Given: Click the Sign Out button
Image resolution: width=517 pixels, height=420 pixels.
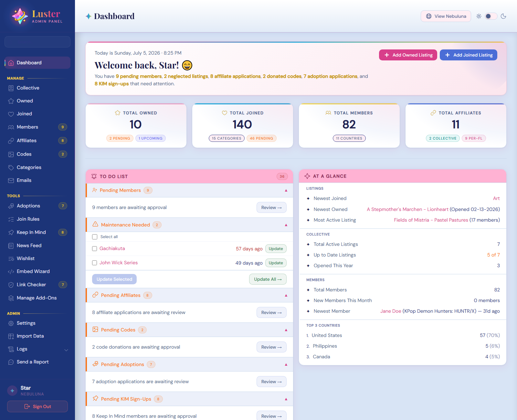Looking at the screenshot, I should point(37,406).
